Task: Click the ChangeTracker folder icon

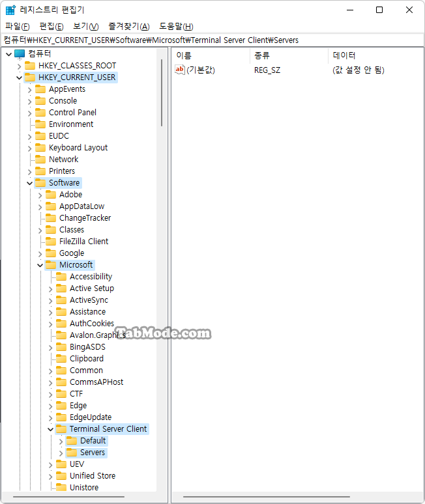Action: (51, 218)
